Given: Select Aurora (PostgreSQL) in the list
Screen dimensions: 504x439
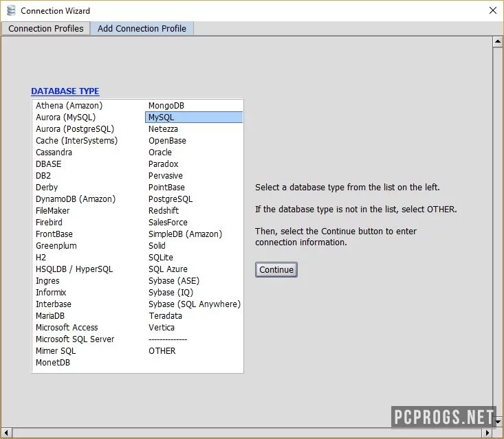Looking at the screenshot, I should tap(75, 129).
